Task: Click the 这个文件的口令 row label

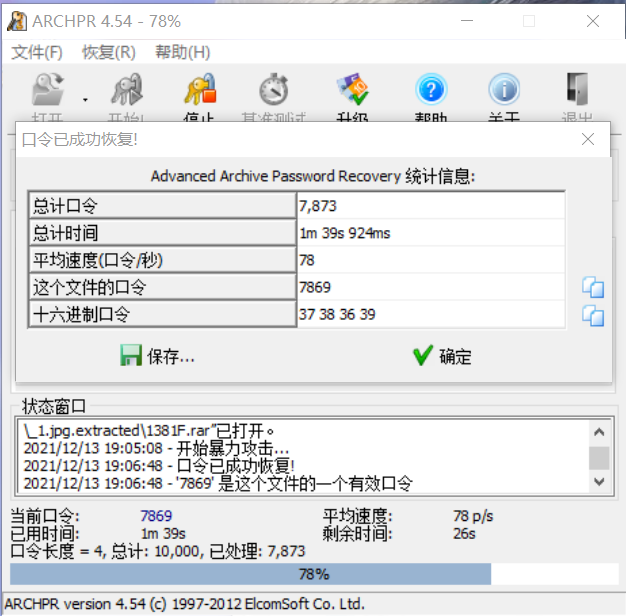Action: (x=162, y=287)
